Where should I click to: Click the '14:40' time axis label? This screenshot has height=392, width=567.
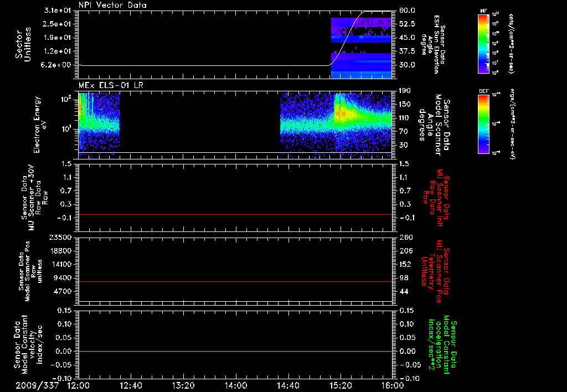(x=288, y=385)
